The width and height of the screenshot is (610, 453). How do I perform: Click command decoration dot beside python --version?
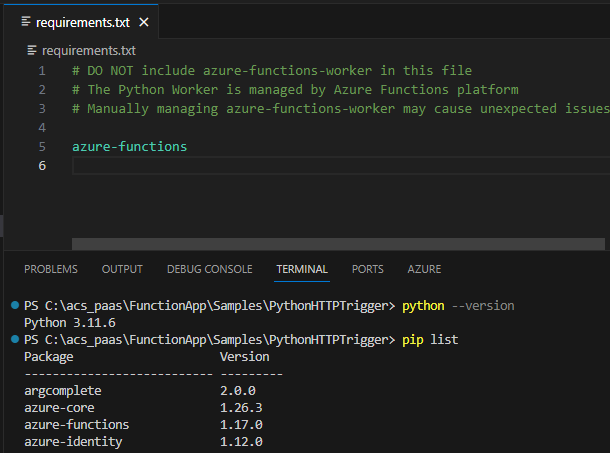15,305
